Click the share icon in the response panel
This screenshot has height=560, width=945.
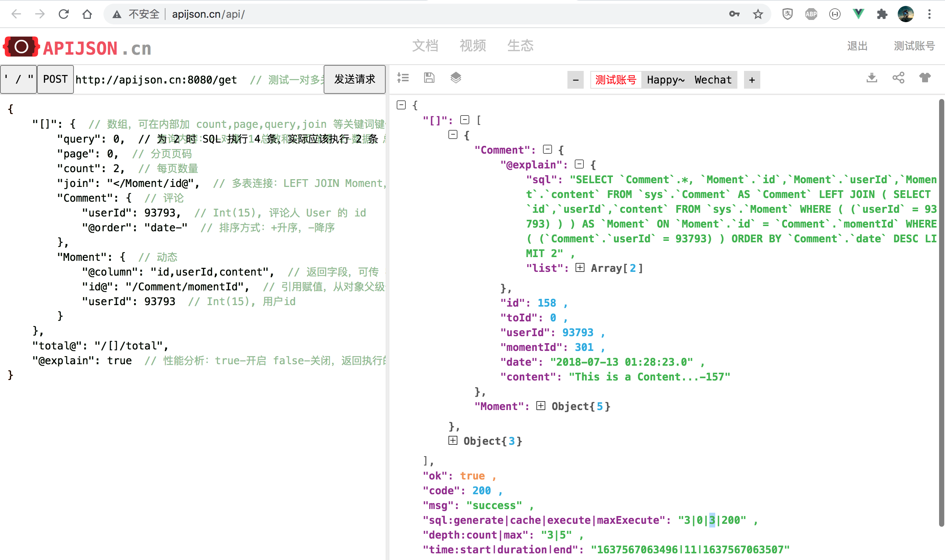coord(898,78)
